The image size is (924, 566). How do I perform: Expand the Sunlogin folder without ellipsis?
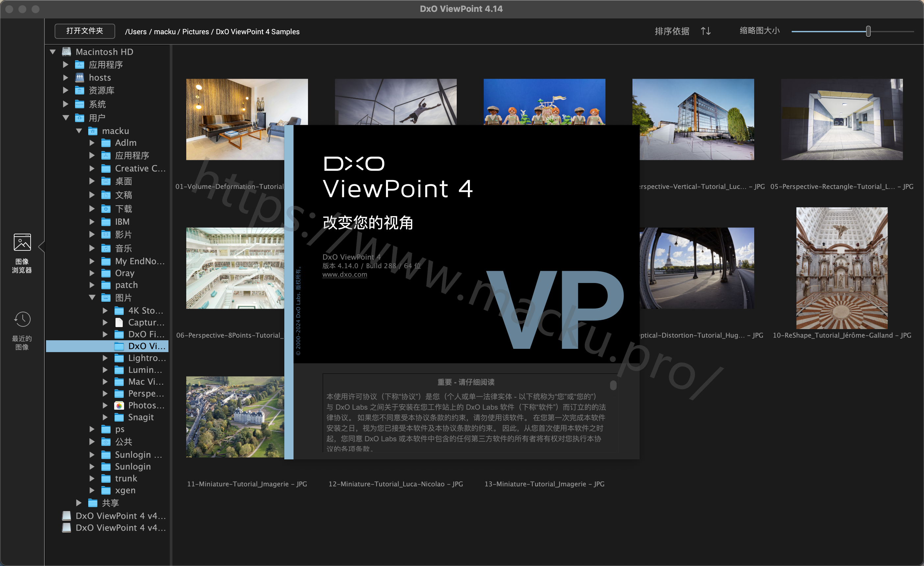tap(92, 467)
